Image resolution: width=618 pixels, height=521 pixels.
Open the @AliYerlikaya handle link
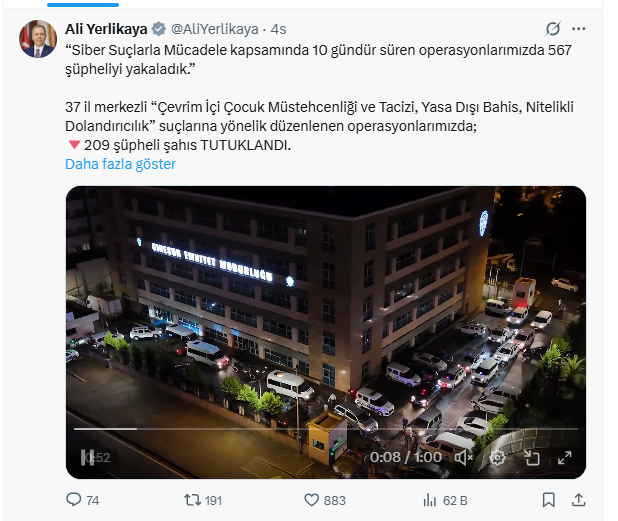[x=217, y=29]
